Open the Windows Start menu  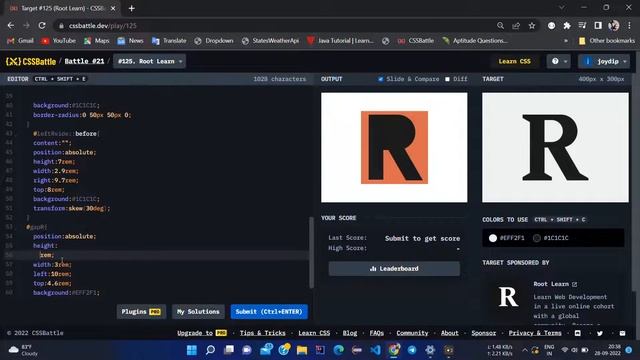(191, 350)
